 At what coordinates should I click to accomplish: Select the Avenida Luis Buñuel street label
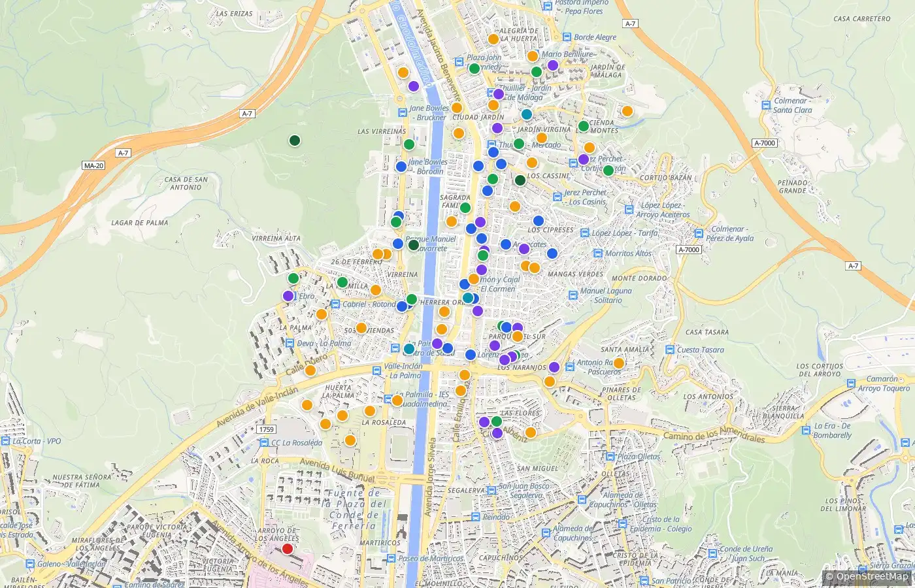337,469
